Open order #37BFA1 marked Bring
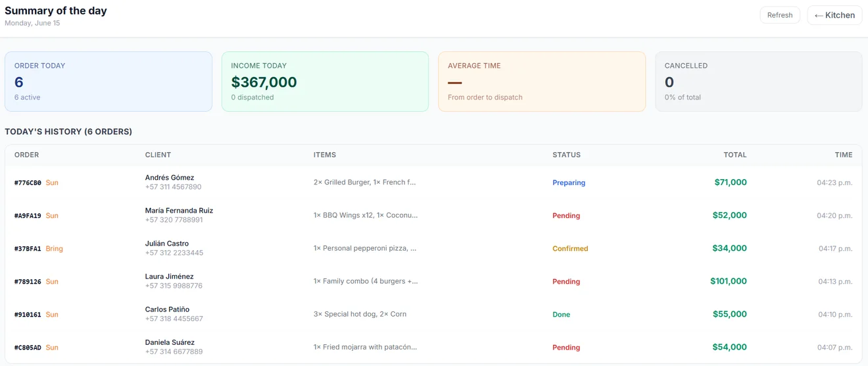The image size is (868, 366). tap(433, 248)
